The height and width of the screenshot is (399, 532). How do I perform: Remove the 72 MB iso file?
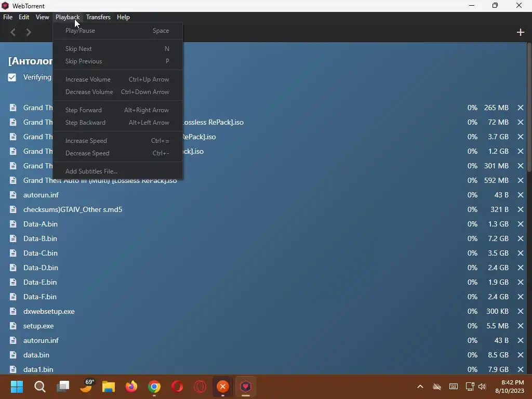coord(521,122)
